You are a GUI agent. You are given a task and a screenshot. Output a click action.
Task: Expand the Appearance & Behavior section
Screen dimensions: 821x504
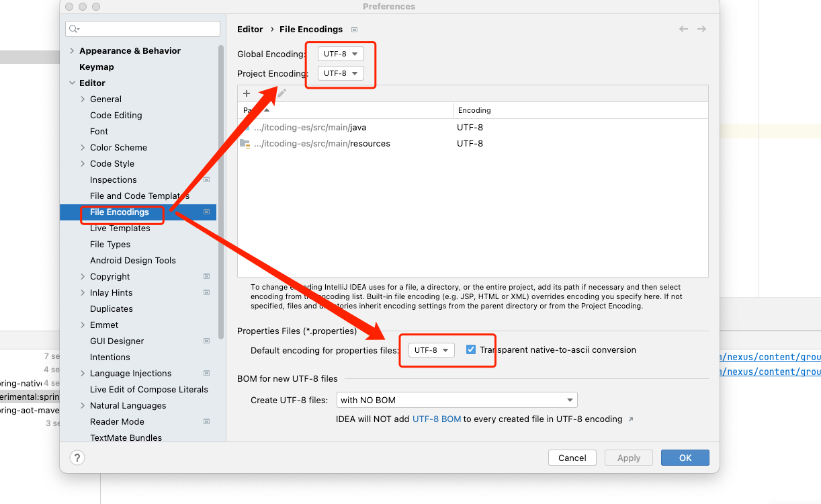tap(73, 50)
